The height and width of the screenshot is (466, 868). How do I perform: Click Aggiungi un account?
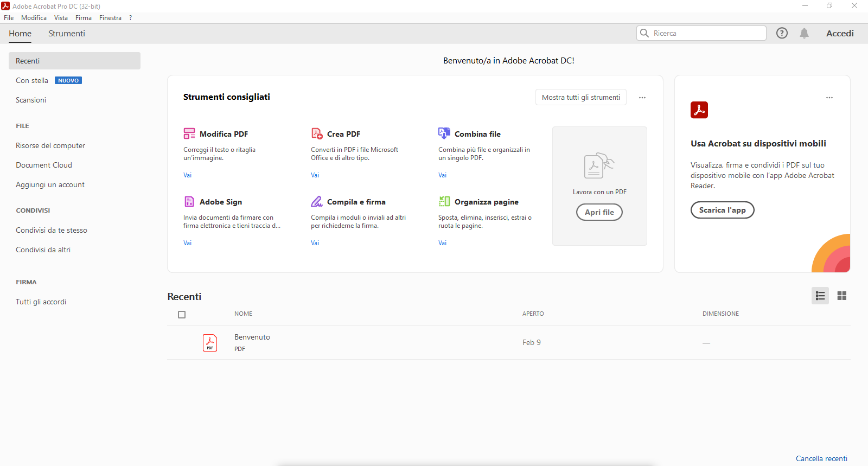click(x=50, y=184)
